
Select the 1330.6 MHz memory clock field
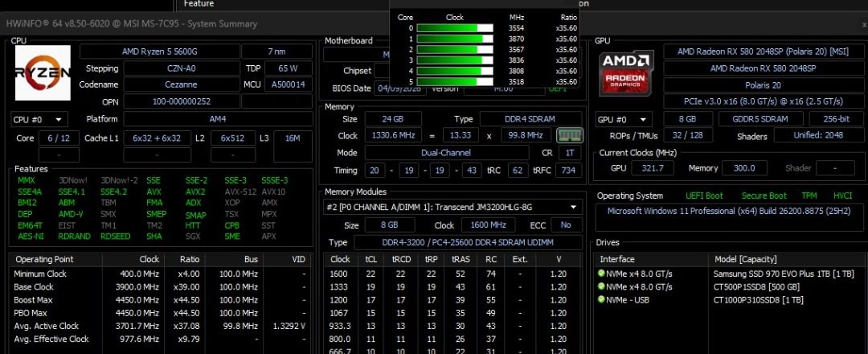coord(393,136)
